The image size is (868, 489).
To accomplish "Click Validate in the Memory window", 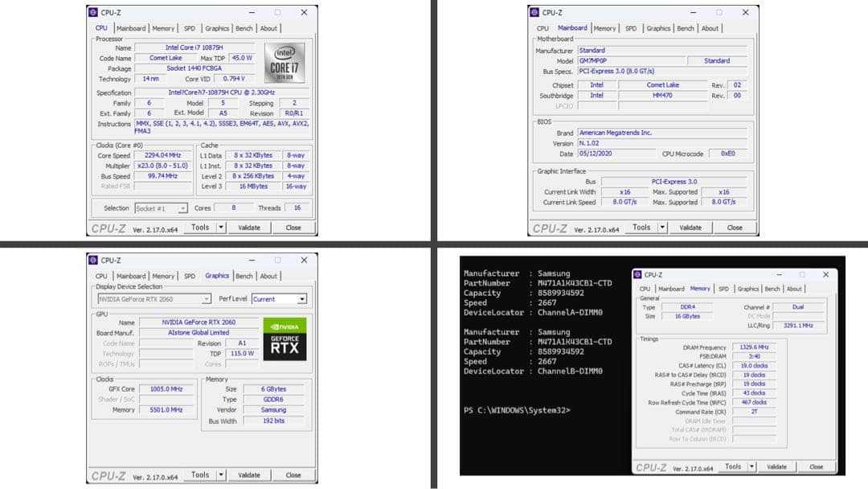I will (x=776, y=466).
